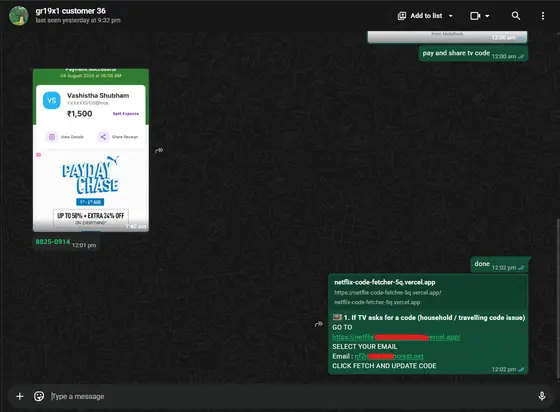
Task: Open the netflix-code-fetcher-5q.vercel.app link preview
Action: pos(428,292)
